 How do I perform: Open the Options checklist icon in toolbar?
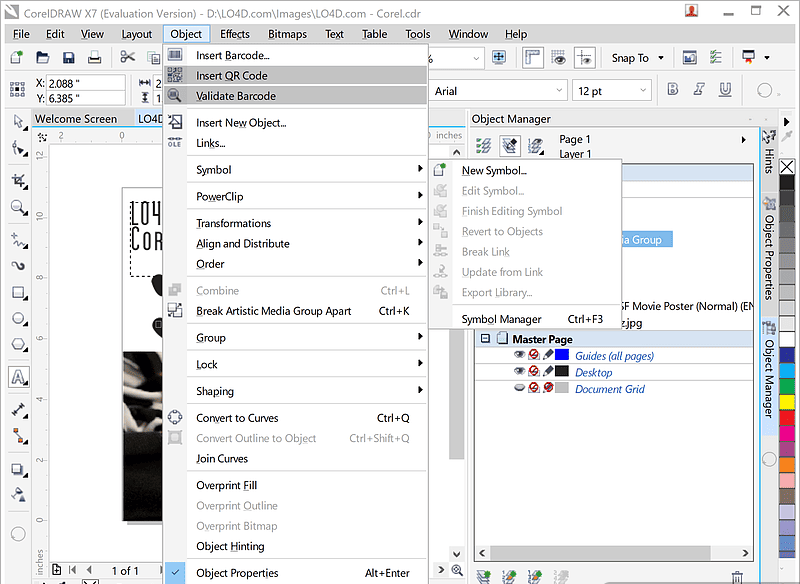pyautogui.click(x=716, y=57)
